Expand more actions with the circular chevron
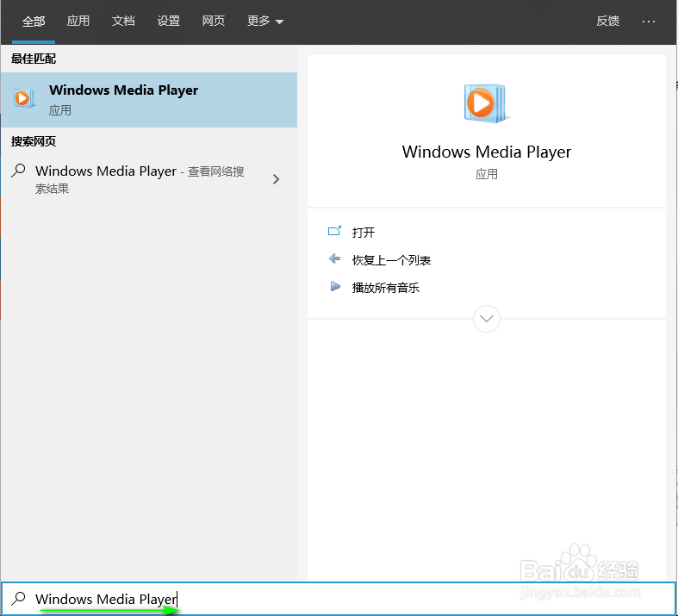678x616 pixels. point(487,319)
